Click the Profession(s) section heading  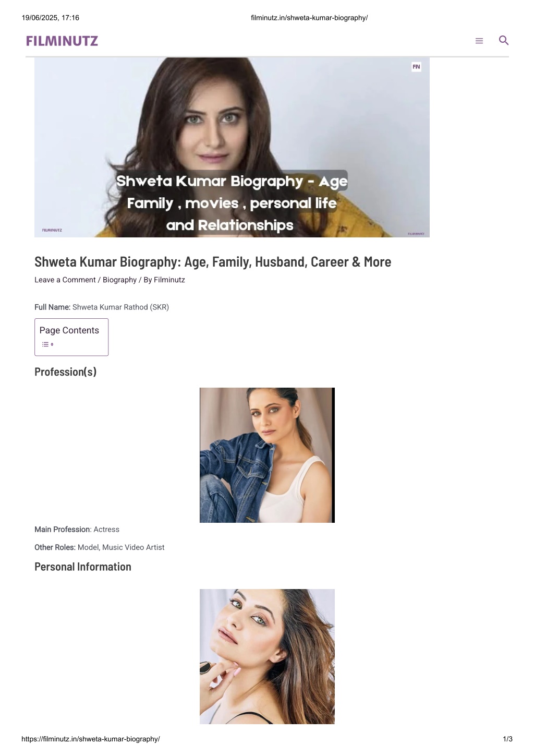click(66, 372)
